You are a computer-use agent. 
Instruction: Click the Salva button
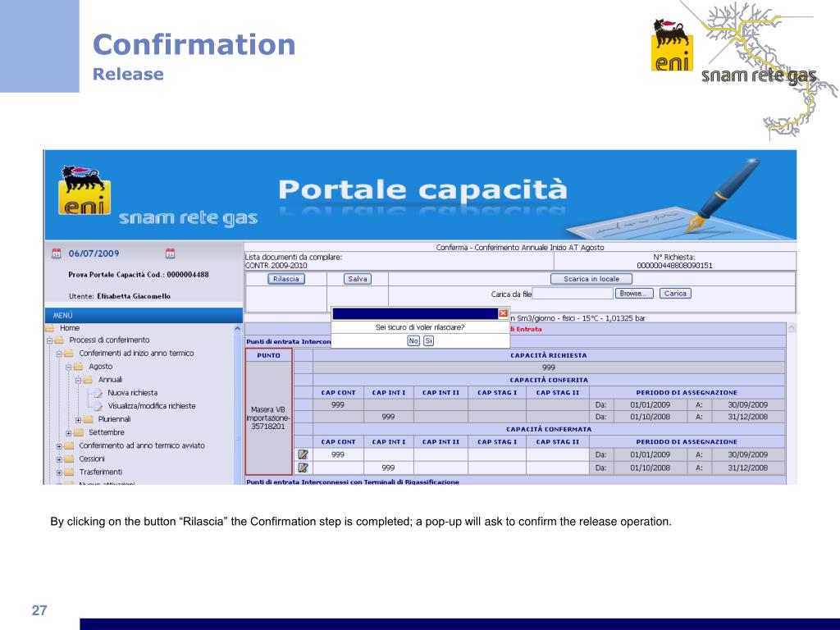coord(358,279)
